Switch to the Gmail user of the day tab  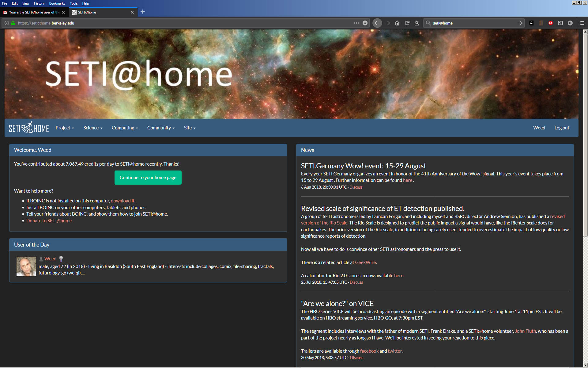coord(34,12)
